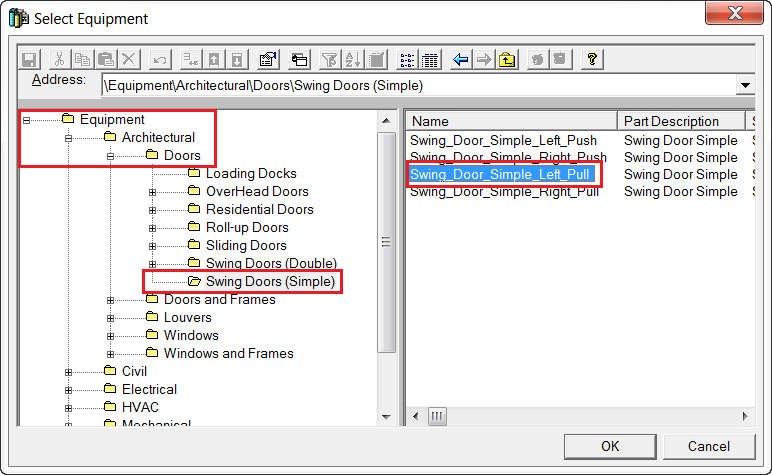Click the Name column header
Image resolution: width=772 pixels, height=475 pixels.
(x=510, y=121)
